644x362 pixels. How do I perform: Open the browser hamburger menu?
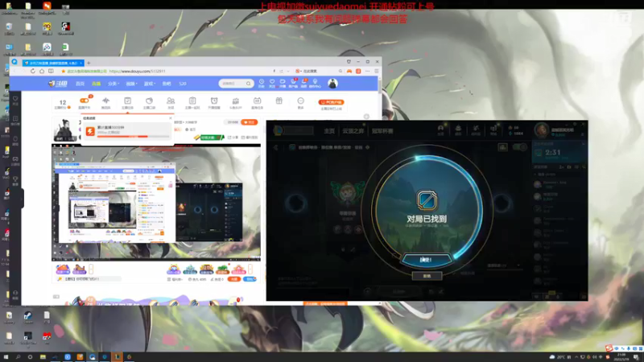[376, 71]
